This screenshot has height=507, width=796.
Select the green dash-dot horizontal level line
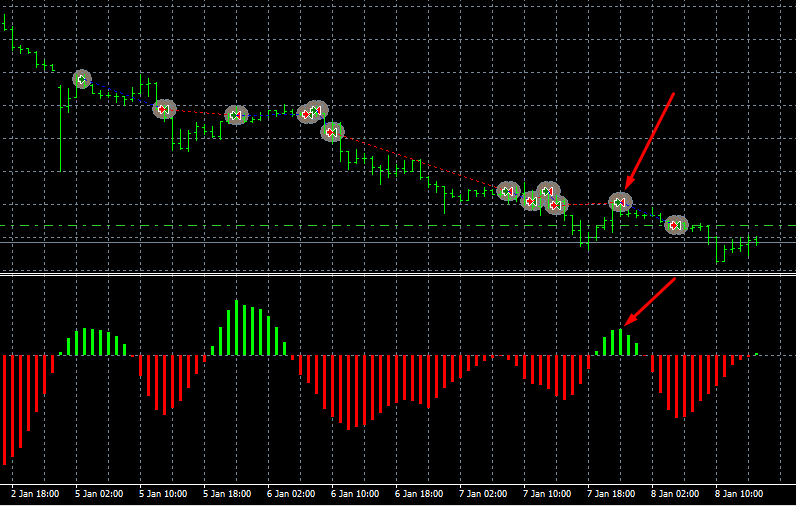pos(398,225)
